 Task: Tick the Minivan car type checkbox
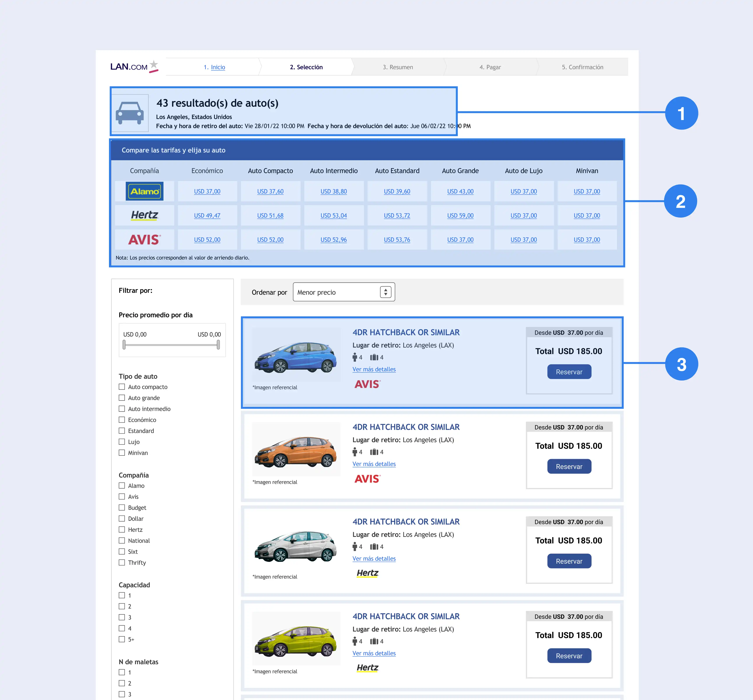[122, 453]
